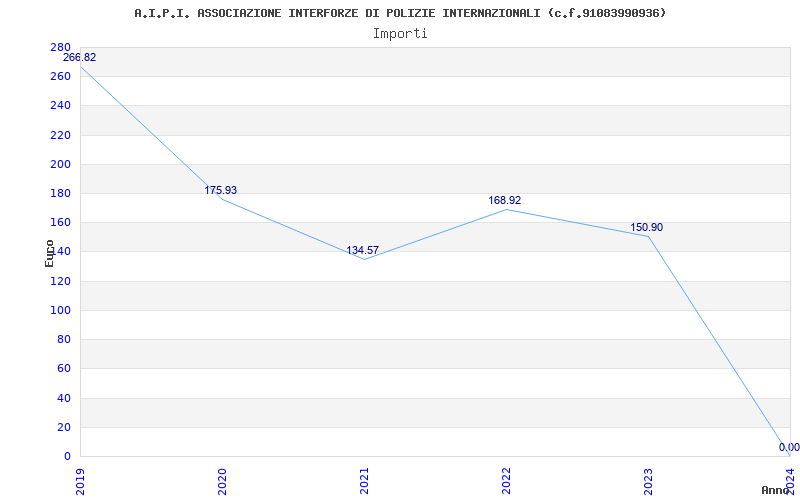Click the 2023 x-axis label
The image size is (800, 500).
647,482
